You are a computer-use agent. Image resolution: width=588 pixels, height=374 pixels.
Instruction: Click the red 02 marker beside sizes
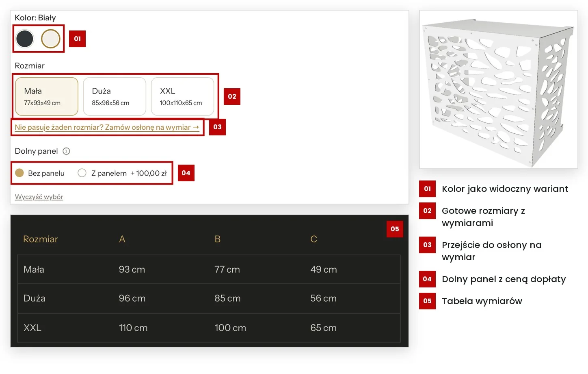pyautogui.click(x=232, y=96)
